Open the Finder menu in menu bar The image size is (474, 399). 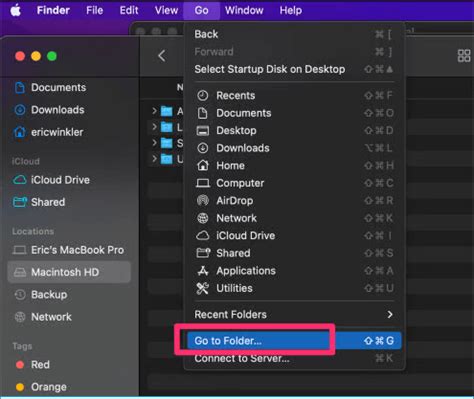[53, 10]
